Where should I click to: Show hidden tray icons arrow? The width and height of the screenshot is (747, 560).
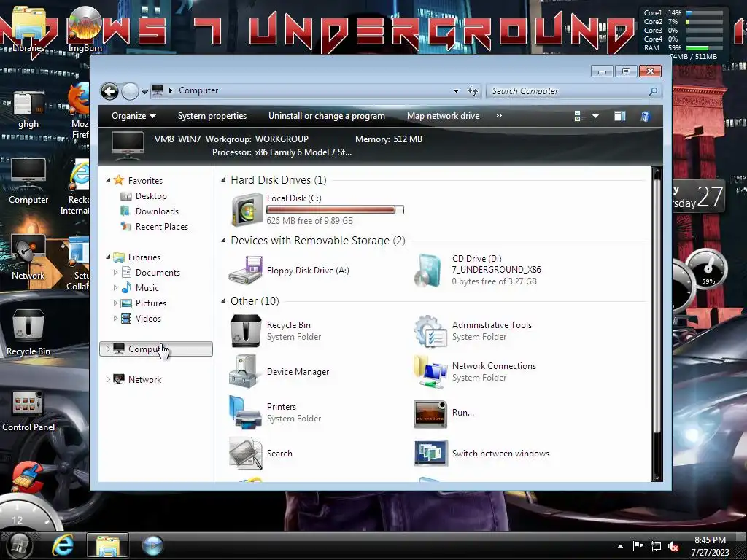[620, 546]
